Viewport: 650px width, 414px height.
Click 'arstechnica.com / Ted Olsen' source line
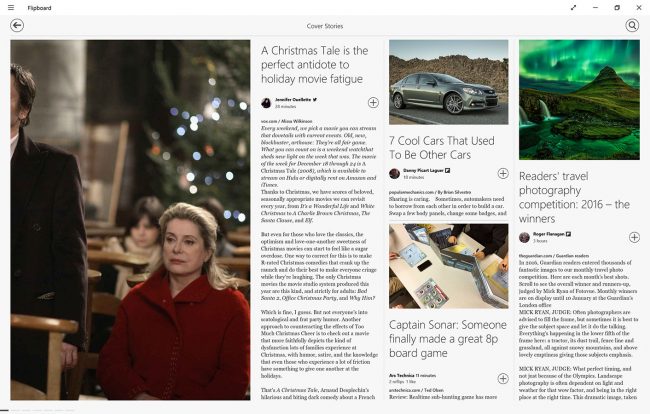[416, 390]
